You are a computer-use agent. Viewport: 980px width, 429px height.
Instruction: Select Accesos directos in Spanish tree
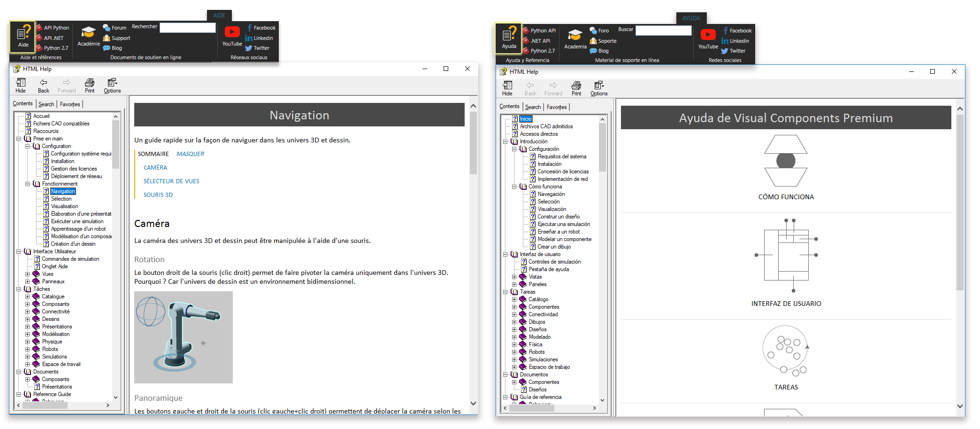[x=539, y=134]
